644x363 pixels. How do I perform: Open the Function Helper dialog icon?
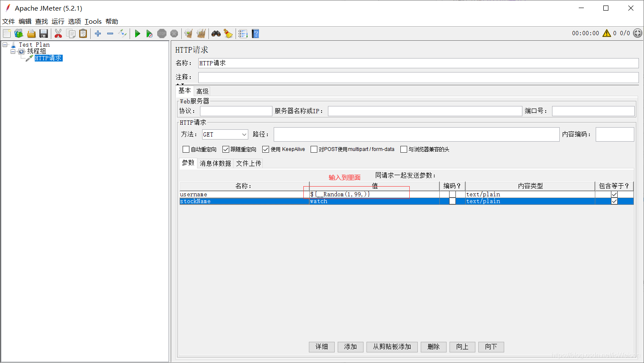coord(243,34)
